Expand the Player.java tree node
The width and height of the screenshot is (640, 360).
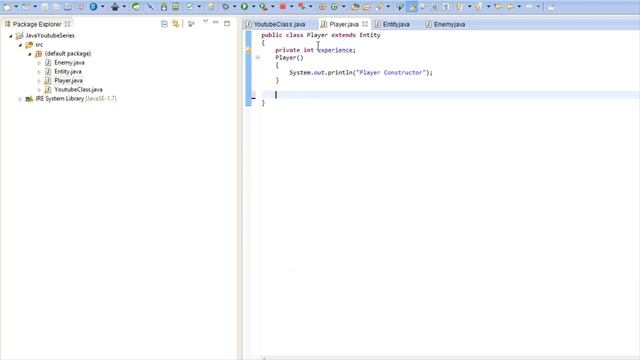tap(39, 81)
